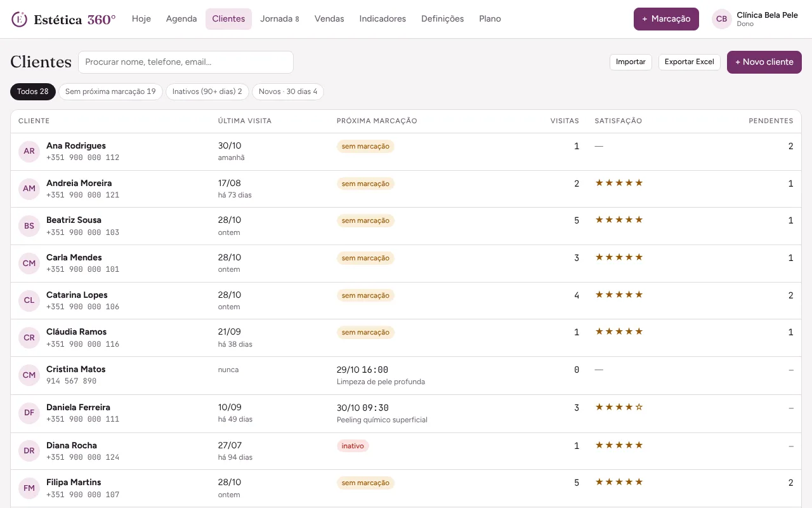Filter by Novos · 30 dias 4
This screenshot has height=508, width=812.
click(288, 91)
